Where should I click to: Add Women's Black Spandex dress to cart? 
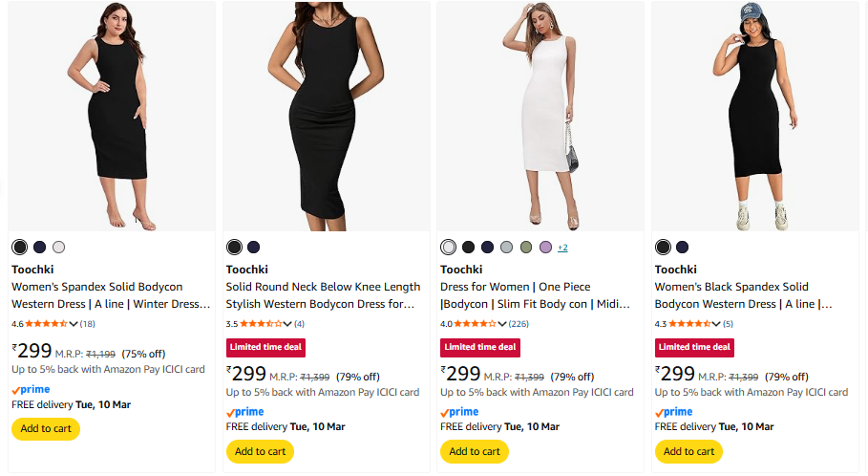[x=688, y=451]
